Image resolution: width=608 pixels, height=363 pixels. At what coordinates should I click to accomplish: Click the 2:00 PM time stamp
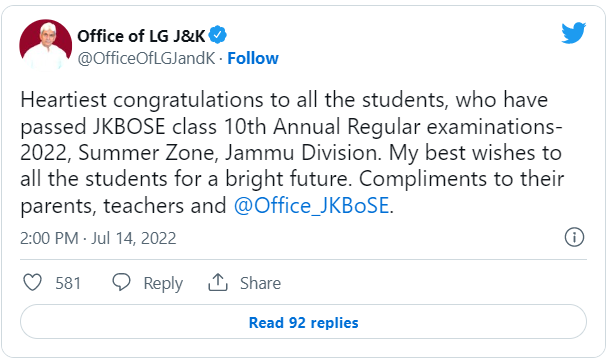(x=49, y=238)
